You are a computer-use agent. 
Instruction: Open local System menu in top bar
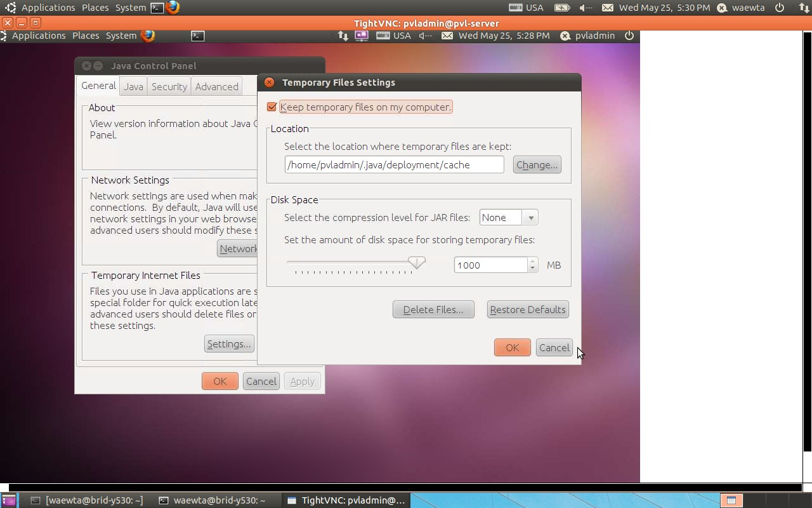[x=131, y=8]
